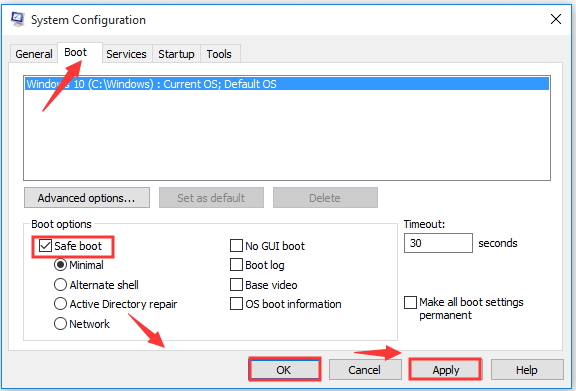Switch to the General tab
The height and width of the screenshot is (391, 576).
pyautogui.click(x=34, y=54)
